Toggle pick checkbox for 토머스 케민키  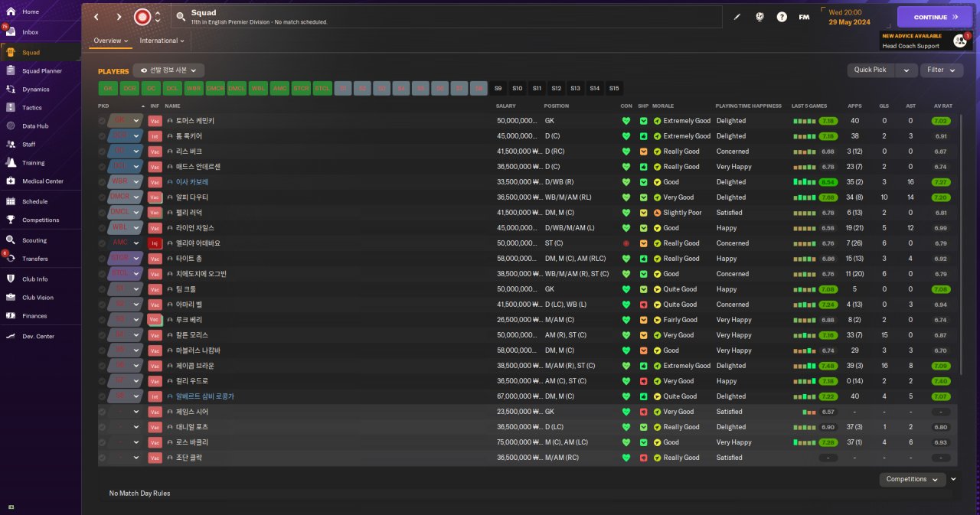103,121
